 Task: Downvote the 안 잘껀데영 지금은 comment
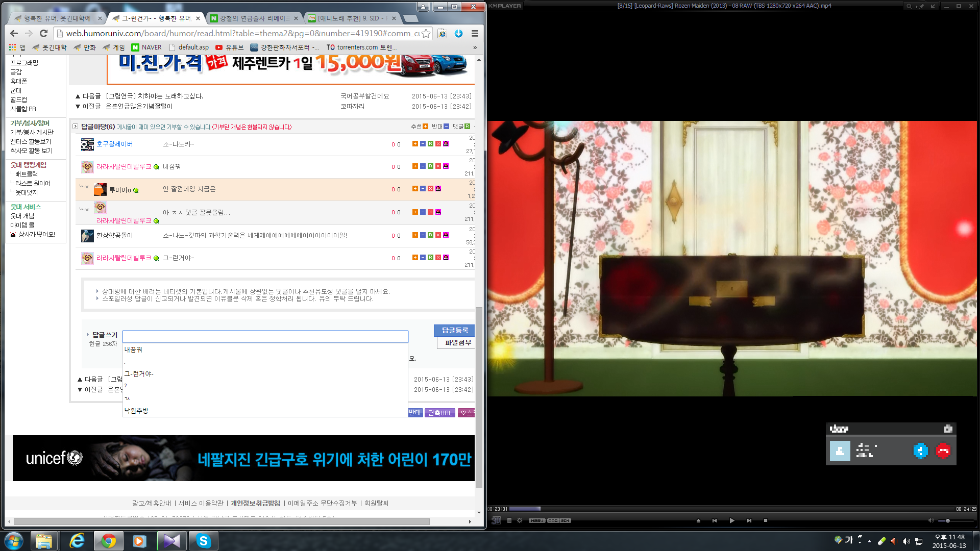(x=423, y=189)
